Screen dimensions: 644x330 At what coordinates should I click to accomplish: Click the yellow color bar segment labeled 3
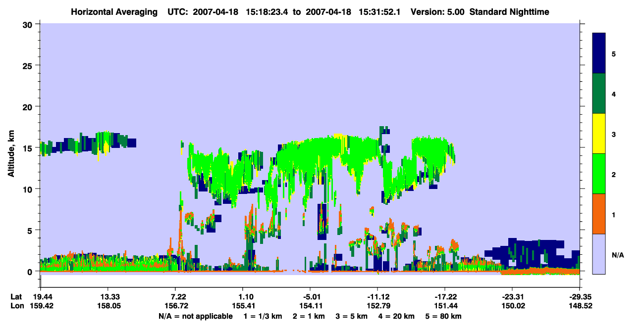click(599, 134)
